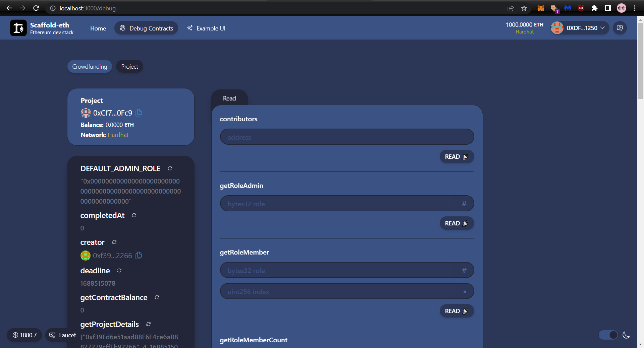644x348 pixels.
Task: Click the Scaffold-eth logo
Action: [18, 28]
